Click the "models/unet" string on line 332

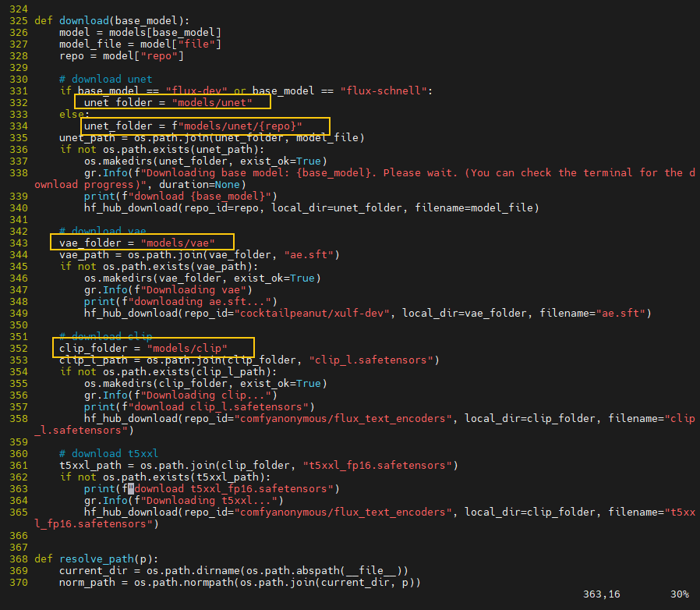pyautogui.click(x=212, y=102)
